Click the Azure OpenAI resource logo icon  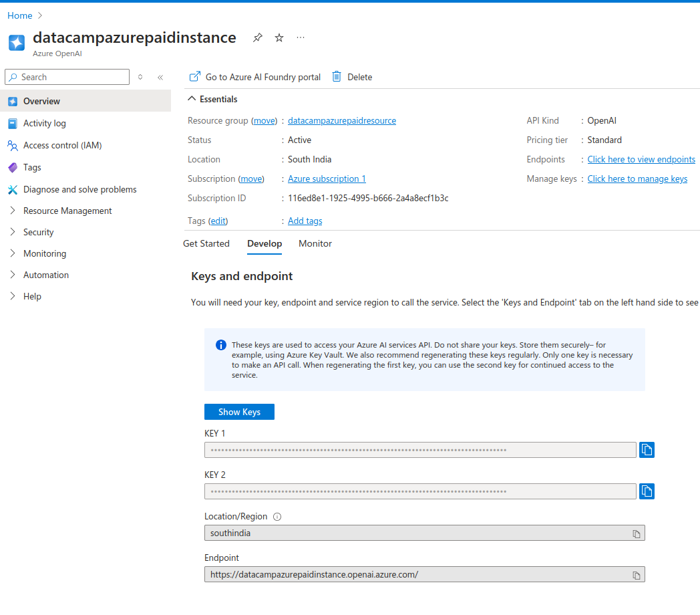tap(17, 43)
